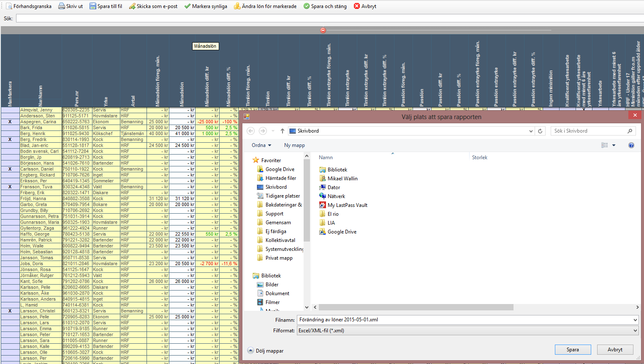Select Gemensam folder in sidebar
The width and height of the screenshot is (644, 364).
click(x=274, y=223)
